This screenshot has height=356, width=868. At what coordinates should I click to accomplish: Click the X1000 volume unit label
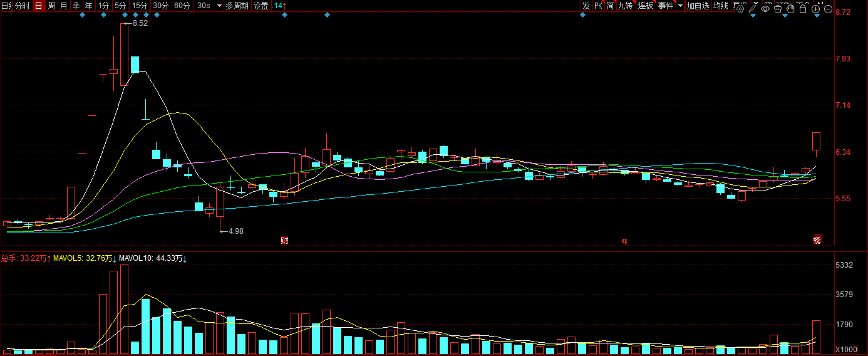pyautogui.click(x=846, y=349)
